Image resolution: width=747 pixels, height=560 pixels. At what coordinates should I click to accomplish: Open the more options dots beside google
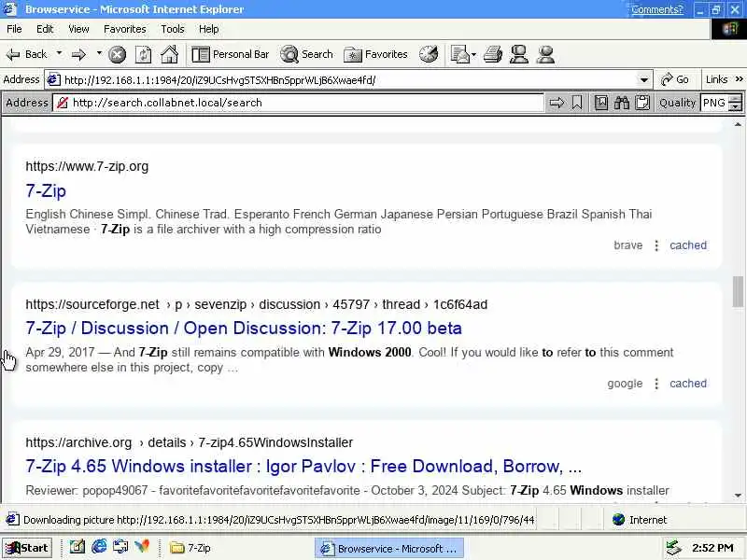point(656,384)
